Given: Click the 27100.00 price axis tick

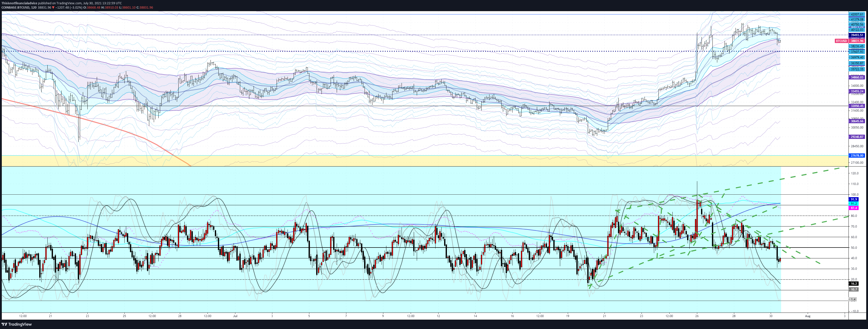Looking at the screenshot, I should coord(857,163).
